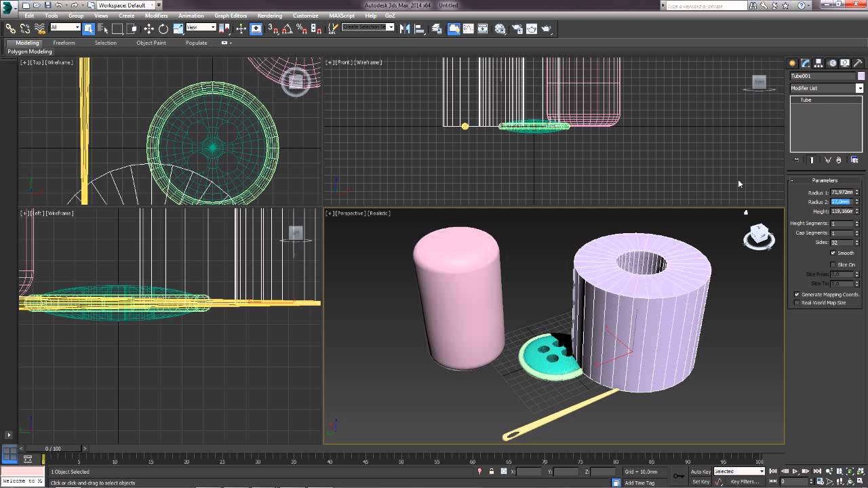Open Render Setup icon
The width and height of the screenshot is (868, 488).
517,28
